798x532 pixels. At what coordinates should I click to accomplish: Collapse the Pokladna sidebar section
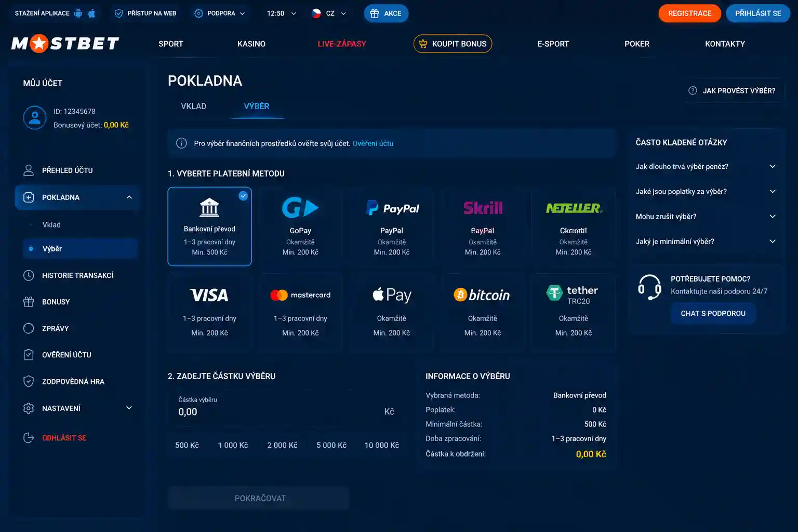[129, 197]
